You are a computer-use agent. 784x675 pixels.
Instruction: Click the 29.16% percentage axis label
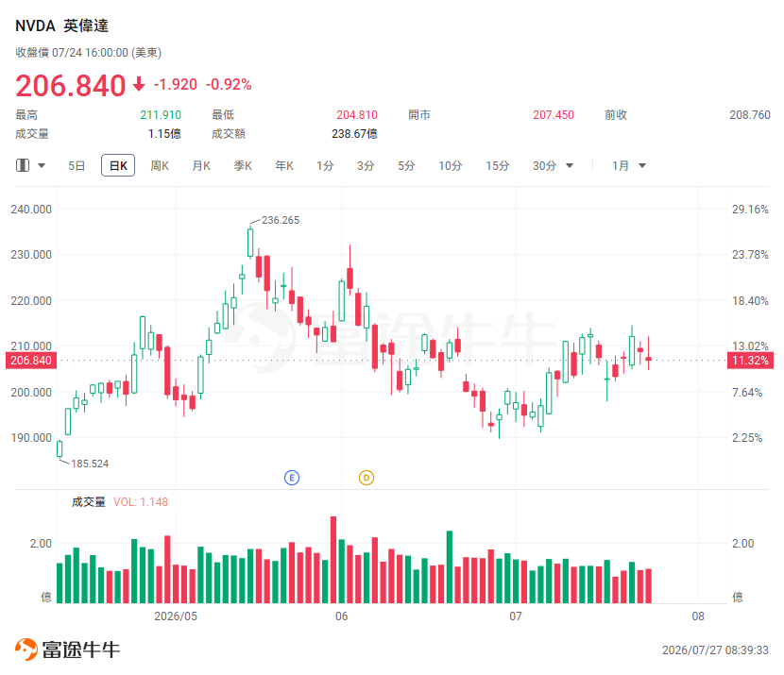coord(750,210)
